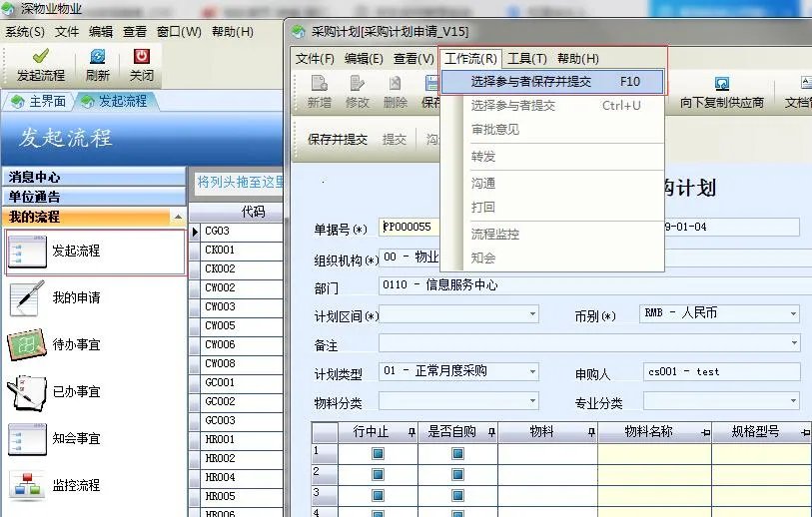The height and width of the screenshot is (517, 812).
Task: Click the 深物业物业 app icon in title bar
Action: coord(8,9)
